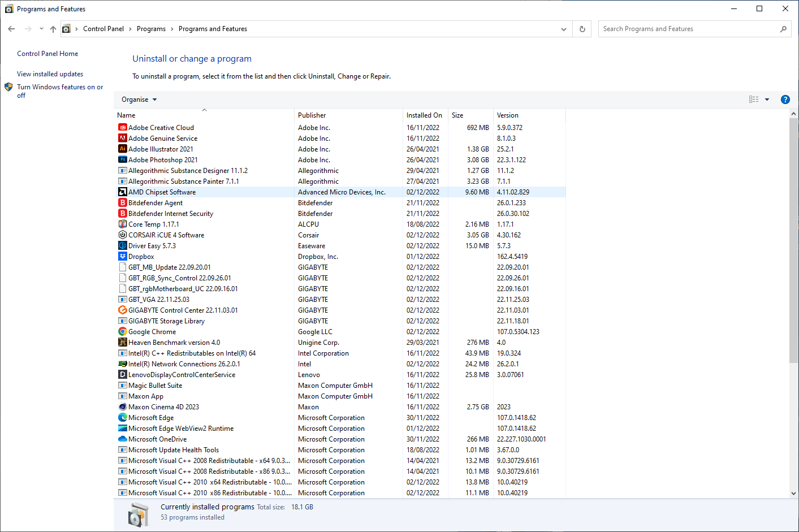Sort by the Size column header

470,115
